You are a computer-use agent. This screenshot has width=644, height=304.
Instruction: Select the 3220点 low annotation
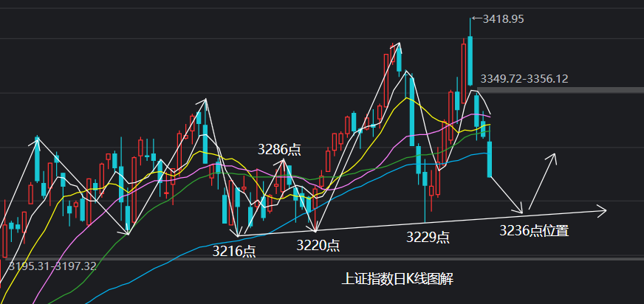pos(318,245)
